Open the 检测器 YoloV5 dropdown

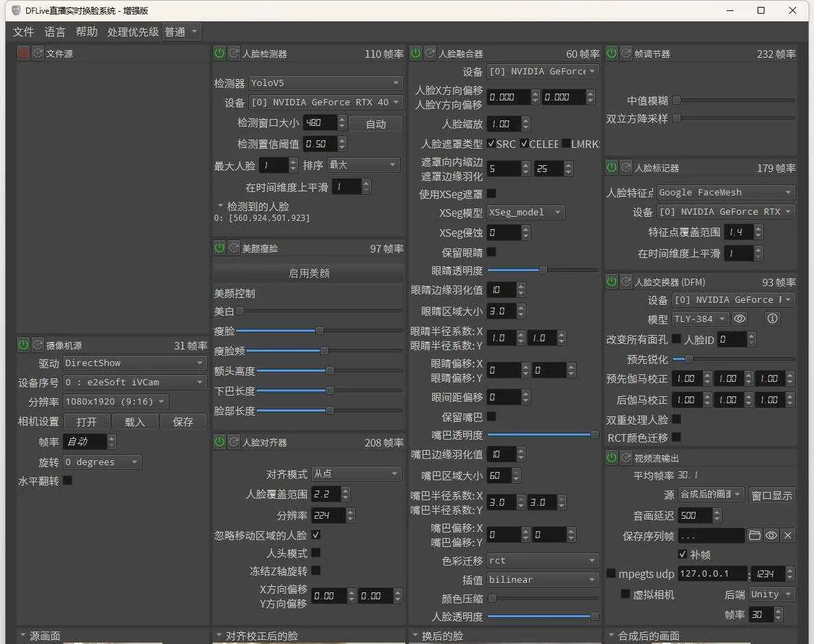(325, 83)
